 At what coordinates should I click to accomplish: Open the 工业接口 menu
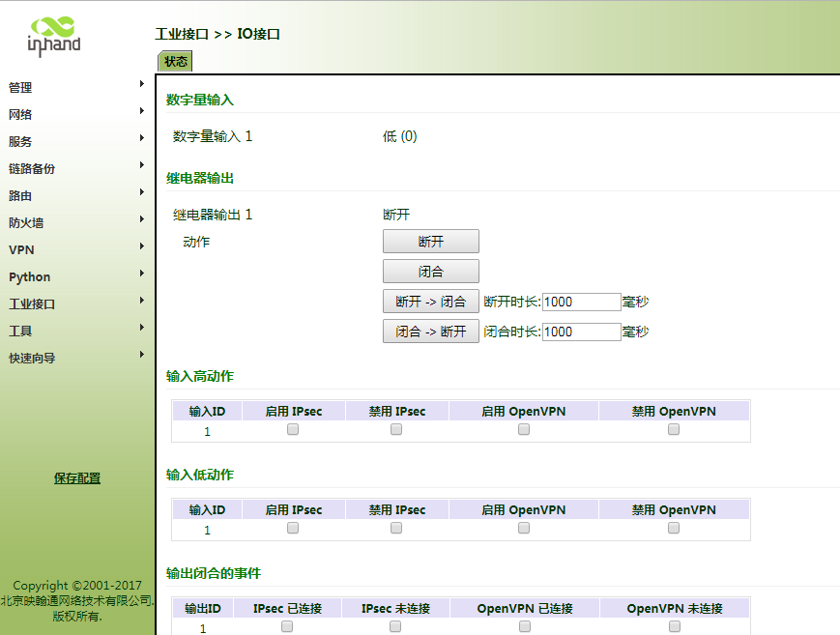point(32,303)
